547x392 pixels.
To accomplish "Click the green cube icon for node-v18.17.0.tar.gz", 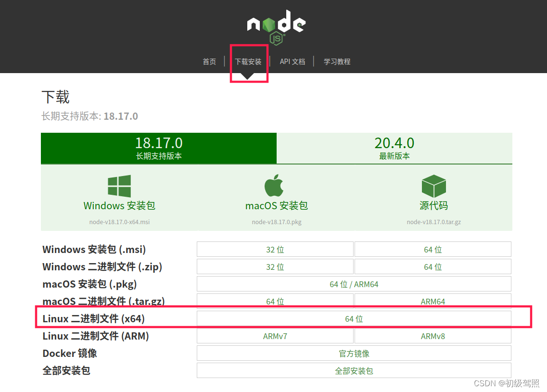I will 433,186.
